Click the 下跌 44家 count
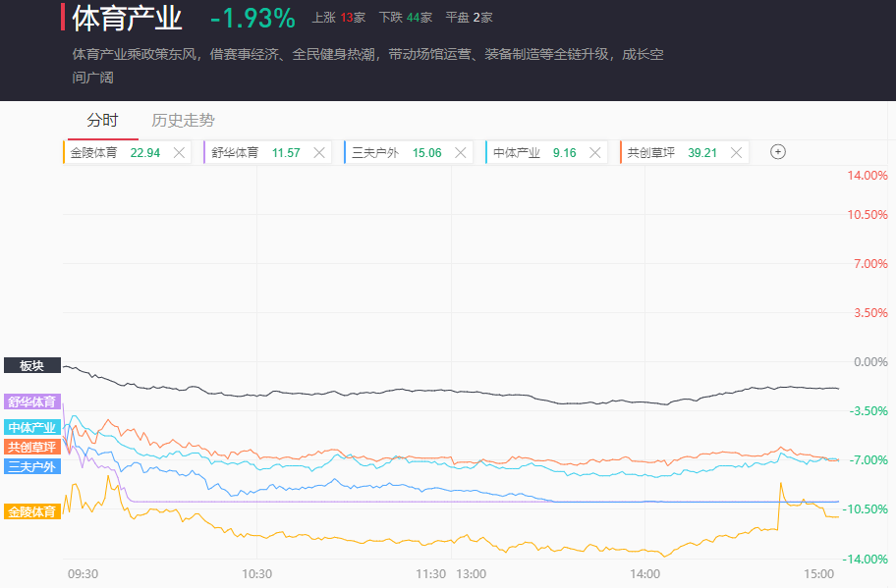Viewport: 896px width, 588px height. tap(405, 18)
